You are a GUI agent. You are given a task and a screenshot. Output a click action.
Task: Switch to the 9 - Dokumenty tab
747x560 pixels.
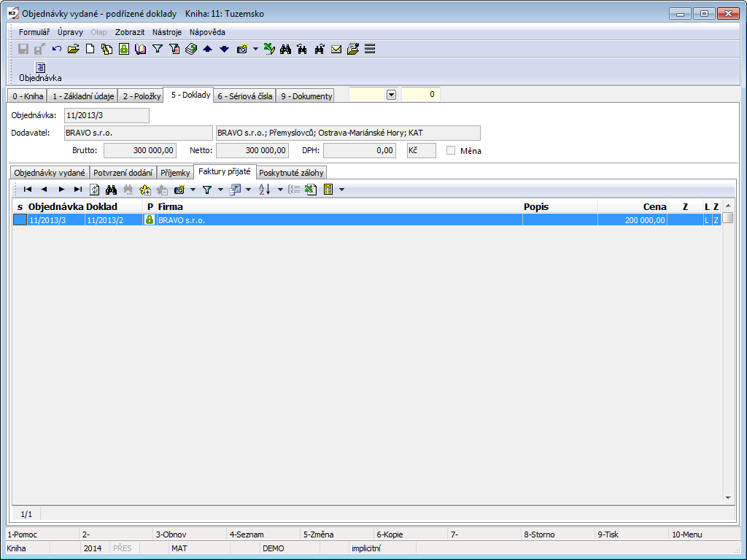coord(306,96)
